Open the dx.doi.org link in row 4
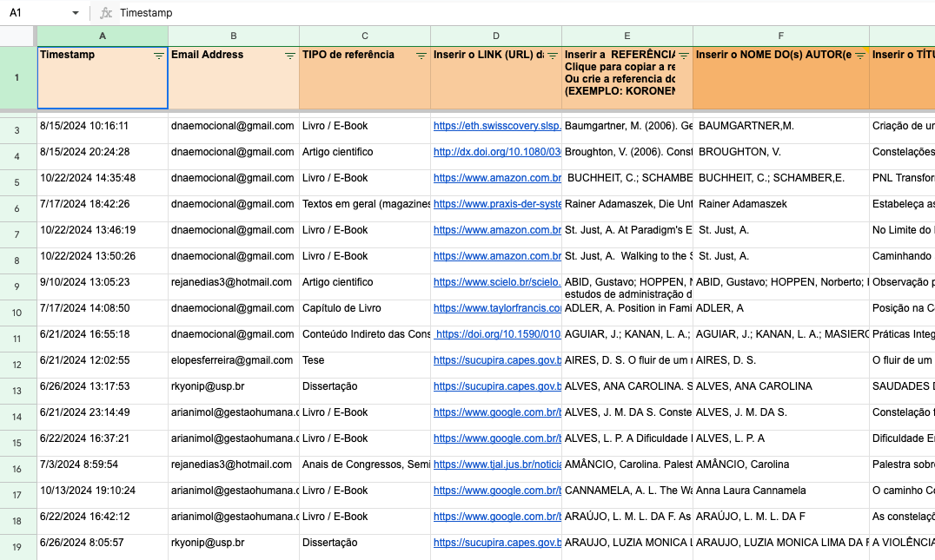This screenshot has width=935, height=560. pos(496,152)
